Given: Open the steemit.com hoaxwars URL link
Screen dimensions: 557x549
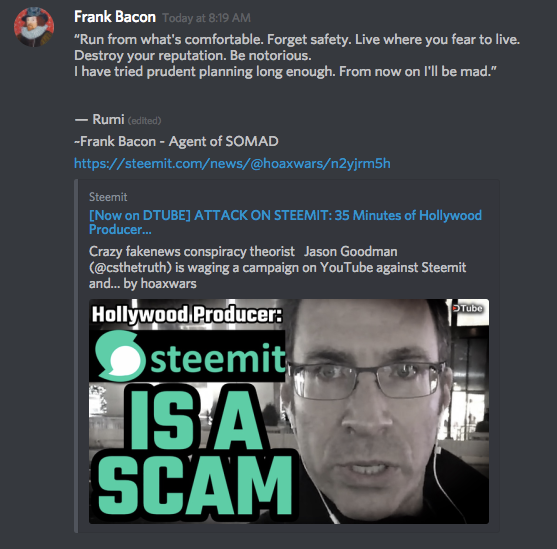Looking at the screenshot, I should [x=232, y=163].
